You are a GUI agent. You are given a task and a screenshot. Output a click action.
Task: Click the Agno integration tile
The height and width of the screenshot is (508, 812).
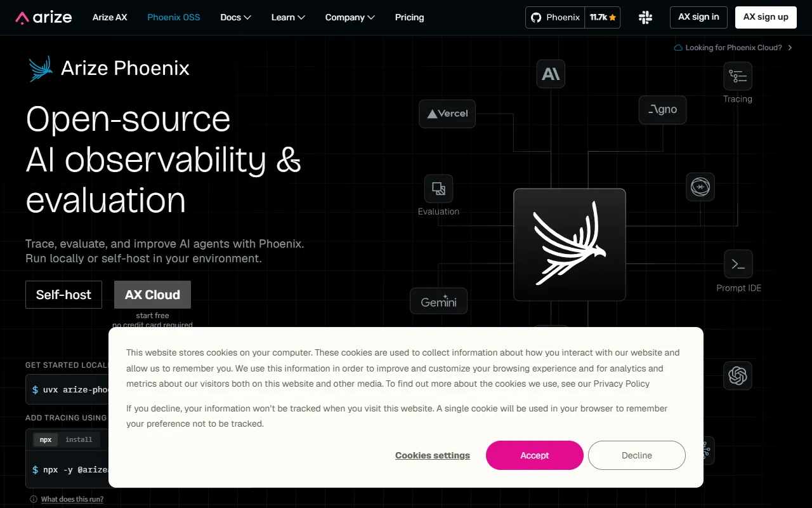point(662,110)
